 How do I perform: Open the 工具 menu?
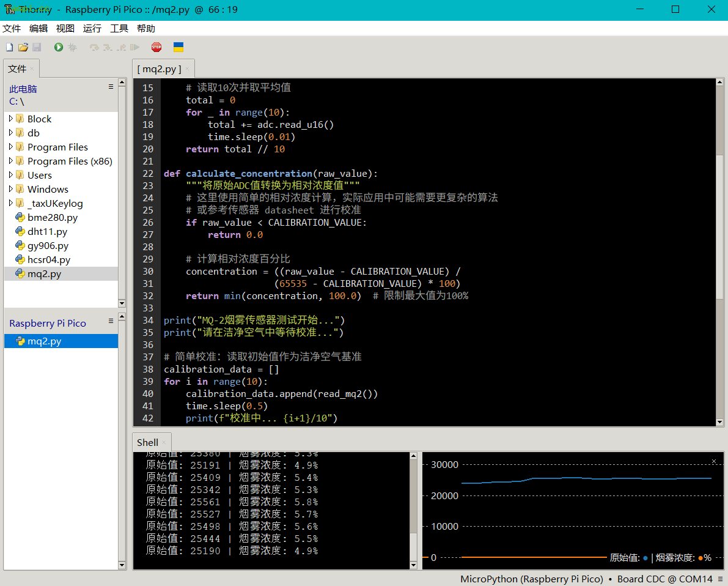click(119, 29)
